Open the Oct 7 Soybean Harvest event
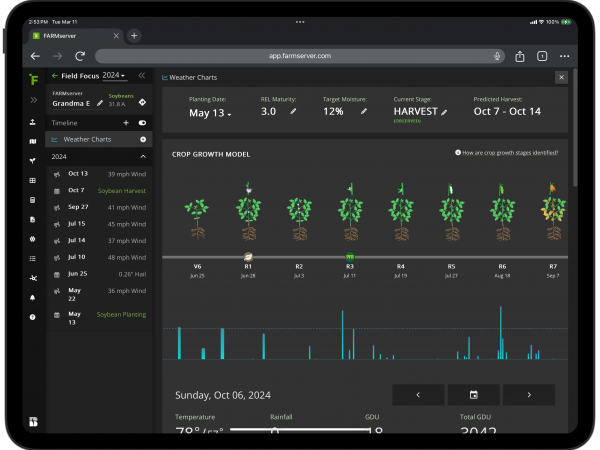600x450 pixels. click(99, 191)
